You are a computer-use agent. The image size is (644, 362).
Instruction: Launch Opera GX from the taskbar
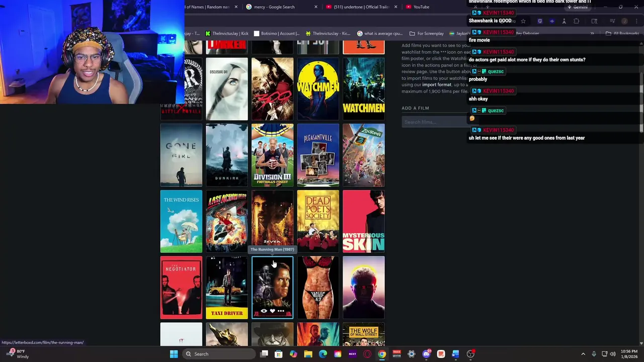pos(367,354)
